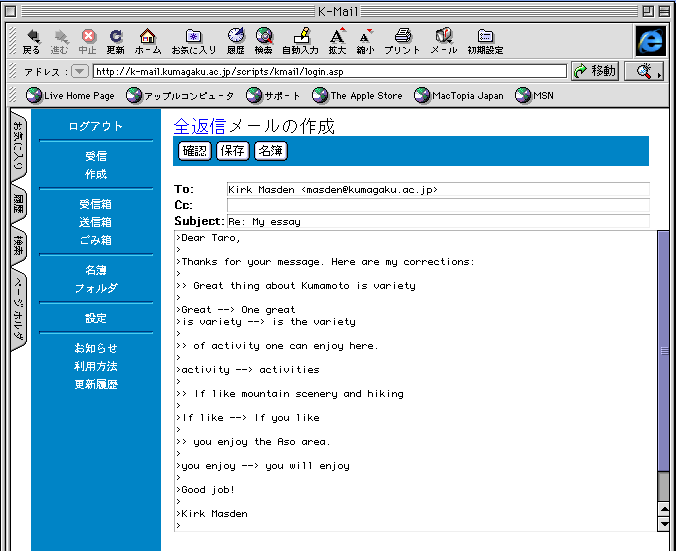Viewport: 676px width, 551px height.
Task: Click the message body scrollbar thumb
Action: pyautogui.click(x=663, y=351)
